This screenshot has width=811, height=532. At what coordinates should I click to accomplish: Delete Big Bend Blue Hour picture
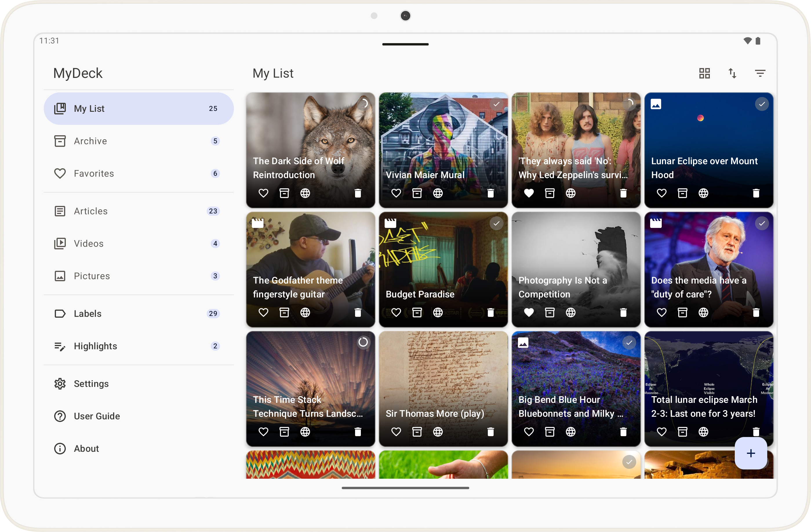pos(623,432)
